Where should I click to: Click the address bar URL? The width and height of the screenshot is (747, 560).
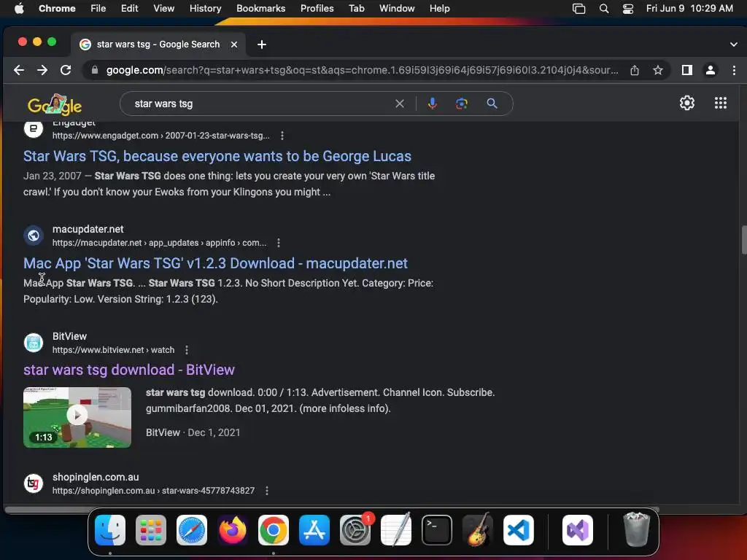(362, 70)
